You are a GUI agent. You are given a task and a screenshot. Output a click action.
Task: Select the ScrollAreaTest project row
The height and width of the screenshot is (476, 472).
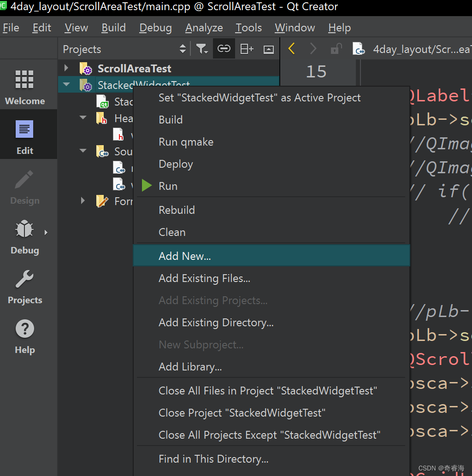(x=169, y=68)
